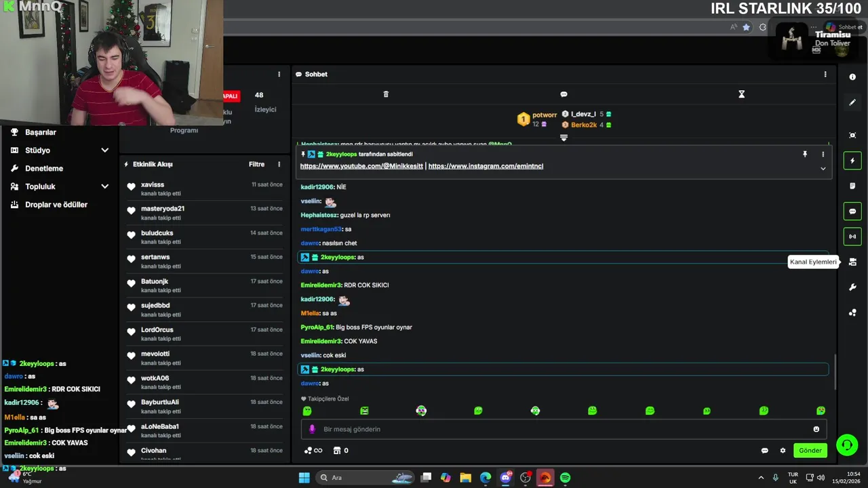Click the shop icon showing 0
Screen dimensions: 868x488
[341, 451]
